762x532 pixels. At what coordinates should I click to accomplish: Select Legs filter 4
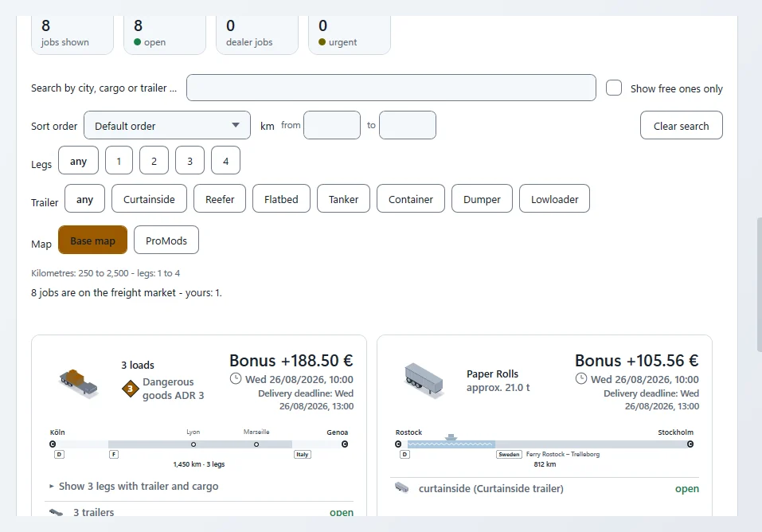pyautogui.click(x=225, y=160)
